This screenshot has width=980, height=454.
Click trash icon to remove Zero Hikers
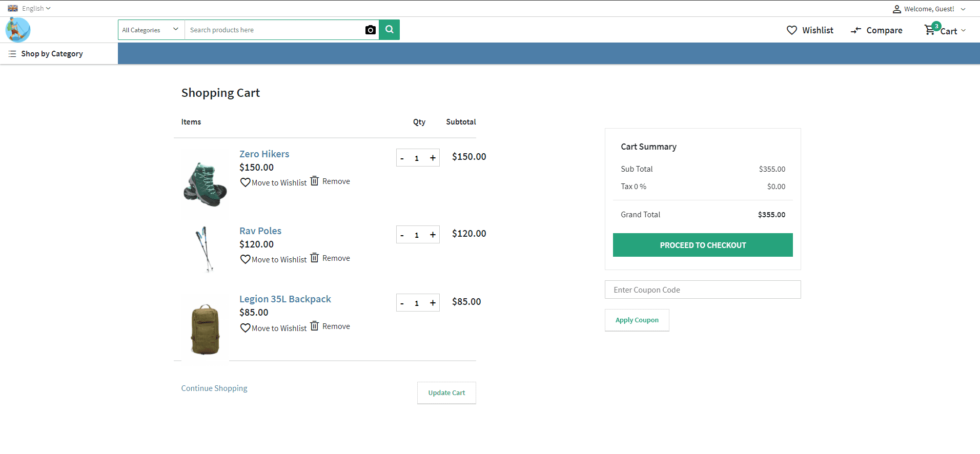coord(315,181)
